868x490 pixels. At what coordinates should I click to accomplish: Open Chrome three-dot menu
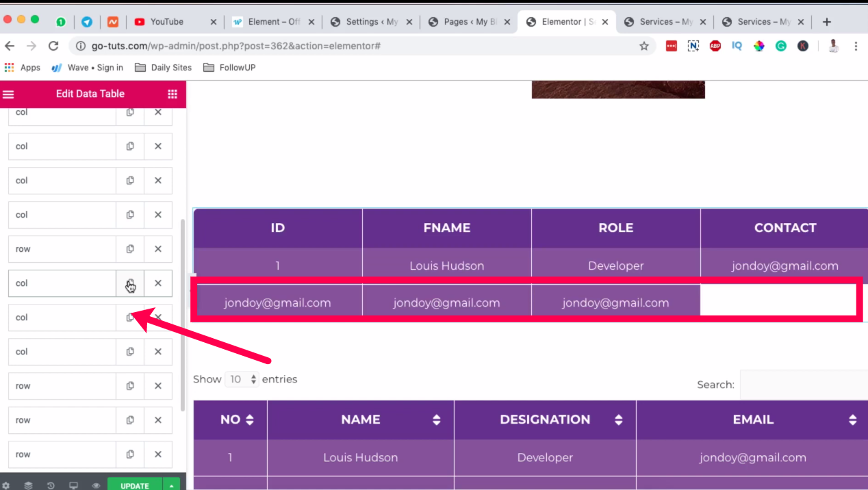856,46
